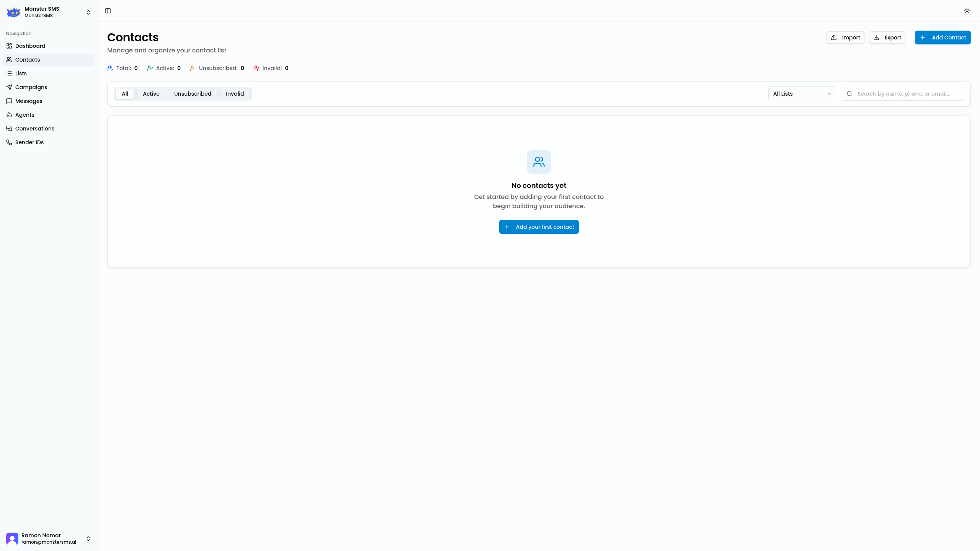The height and width of the screenshot is (551, 980).
Task: Click Add your first contact
Action: pos(539,227)
